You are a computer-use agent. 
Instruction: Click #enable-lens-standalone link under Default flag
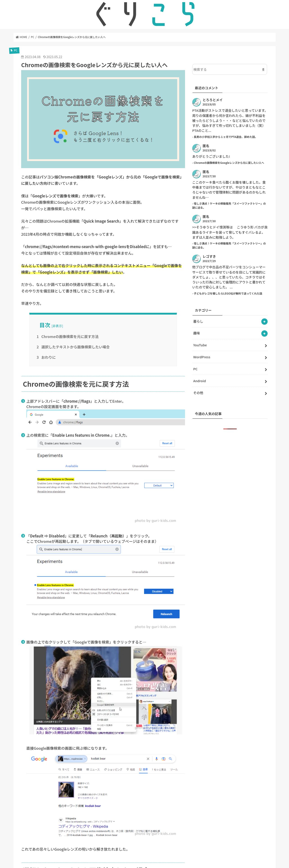pyautogui.click(x=51, y=492)
